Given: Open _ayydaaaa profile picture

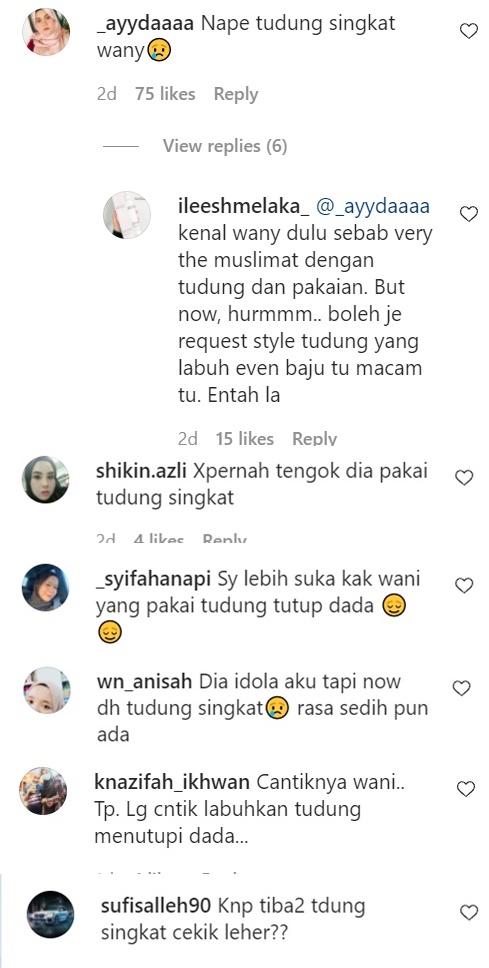Looking at the screenshot, I should tap(46, 31).
